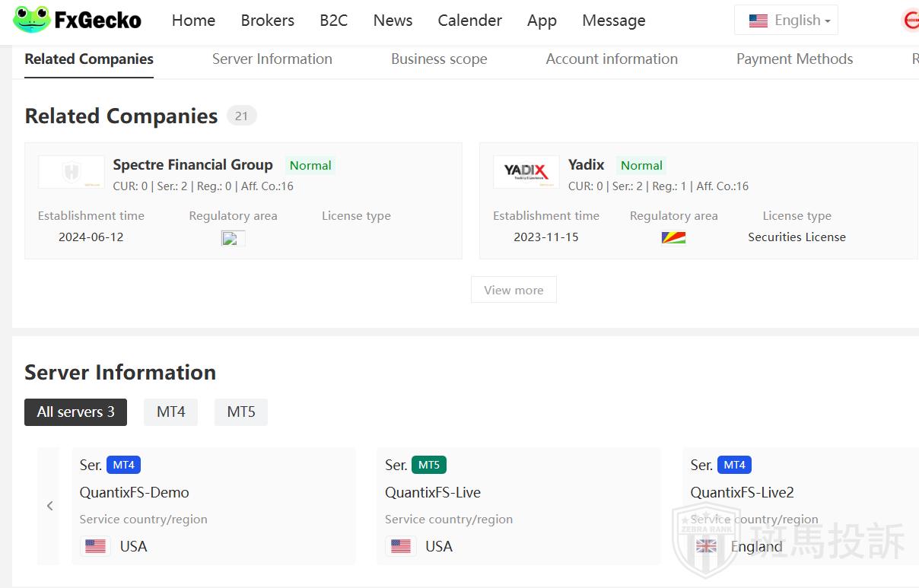The width and height of the screenshot is (919, 588).
Task: Click the England flag under QuantixFS-Live2
Action: point(706,546)
